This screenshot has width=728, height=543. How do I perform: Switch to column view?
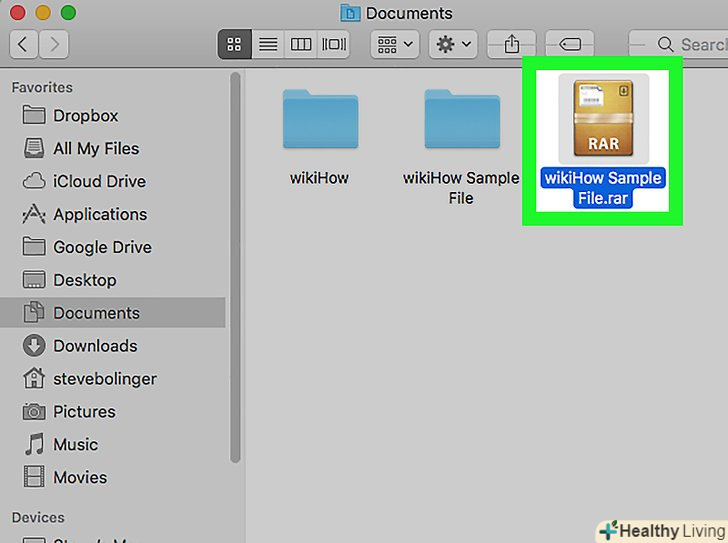(300, 45)
